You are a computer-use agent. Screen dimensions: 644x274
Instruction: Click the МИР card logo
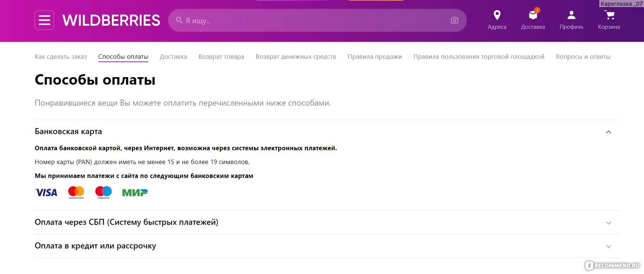[x=135, y=192]
